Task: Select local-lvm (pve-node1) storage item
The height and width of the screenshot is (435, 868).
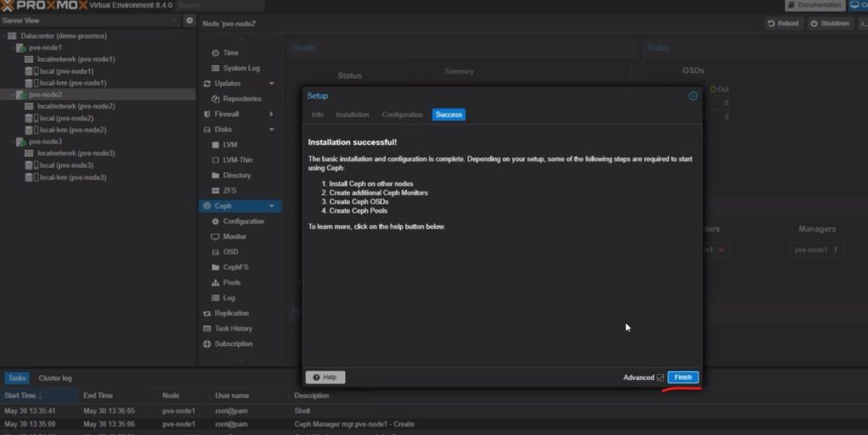Action: click(73, 83)
